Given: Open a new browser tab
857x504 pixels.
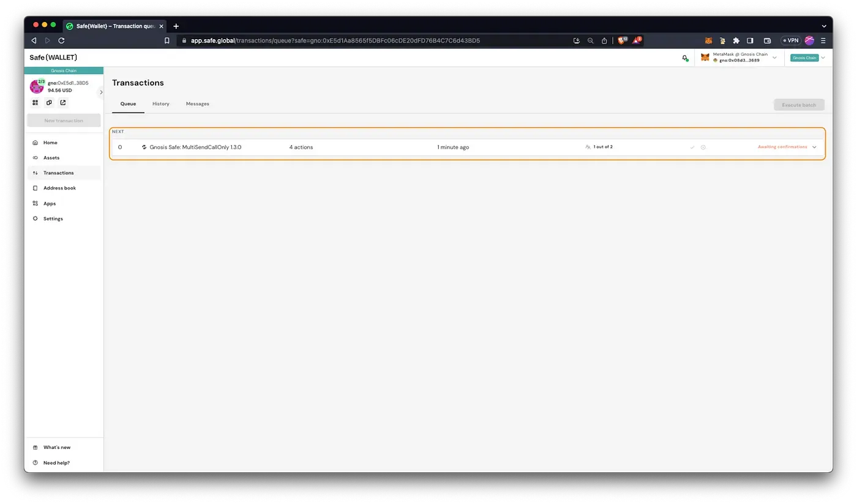Looking at the screenshot, I should tap(176, 26).
